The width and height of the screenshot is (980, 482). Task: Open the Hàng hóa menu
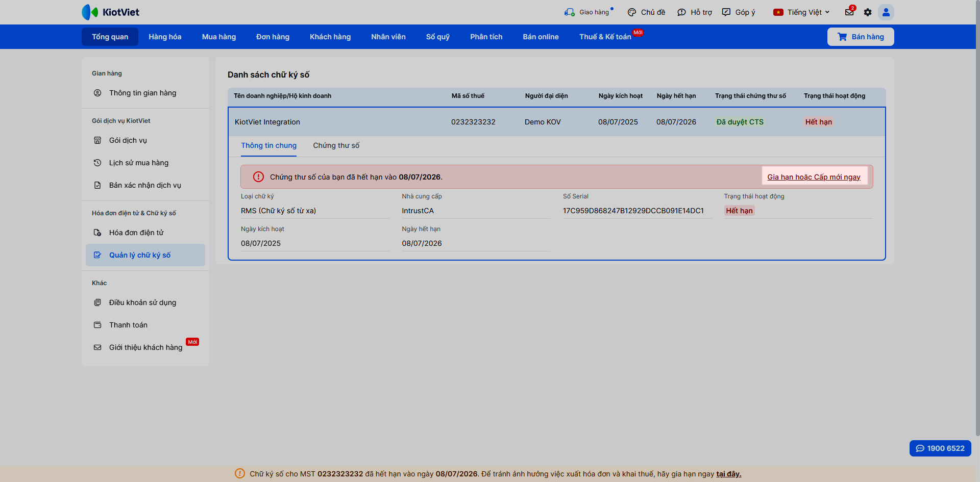pos(165,37)
